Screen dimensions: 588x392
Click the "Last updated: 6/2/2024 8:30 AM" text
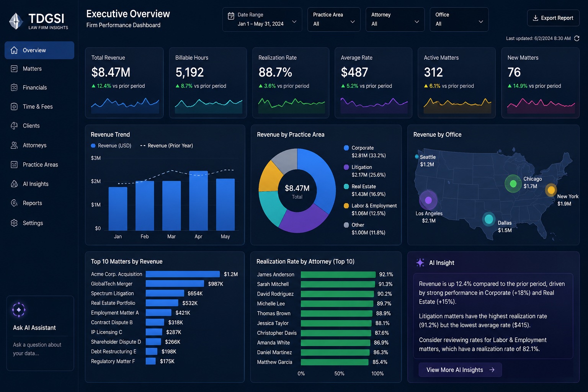pyautogui.click(x=538, y=38)
